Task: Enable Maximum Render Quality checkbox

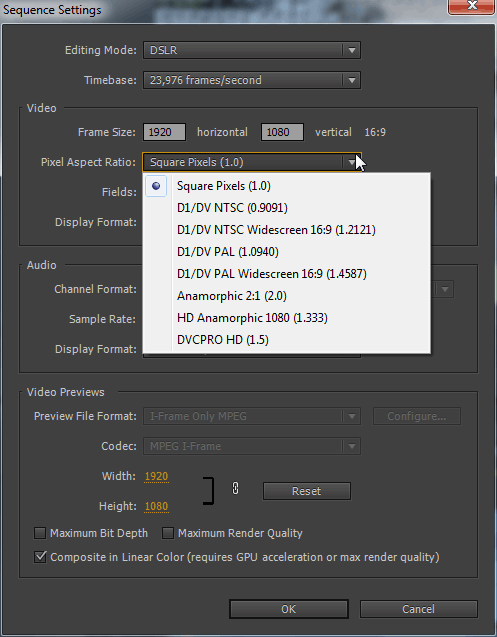Action: [x=168, y=533]
